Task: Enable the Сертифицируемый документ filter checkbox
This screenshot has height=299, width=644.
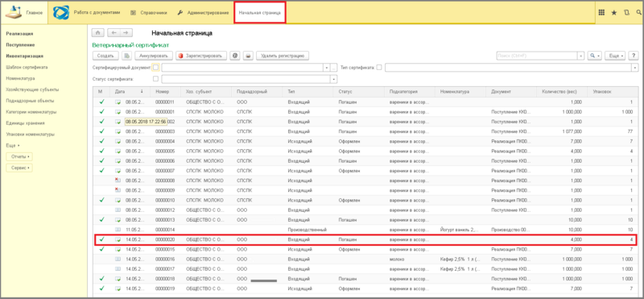Action: [155, 68]
